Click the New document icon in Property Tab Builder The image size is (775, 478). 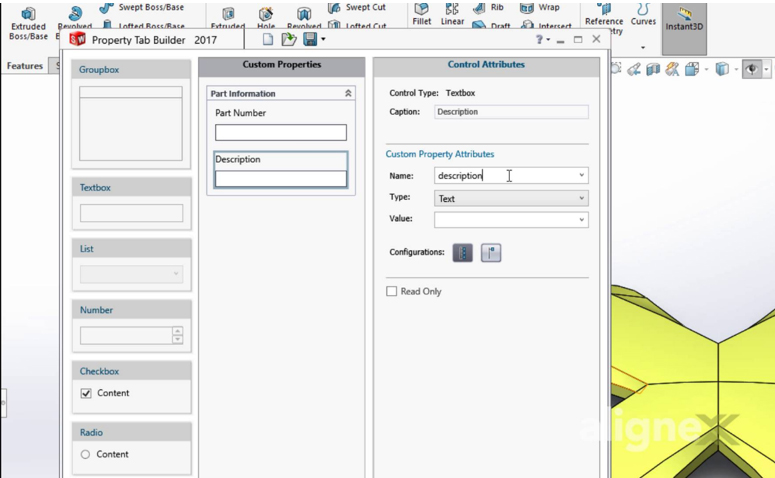click(x=268, y=39)
